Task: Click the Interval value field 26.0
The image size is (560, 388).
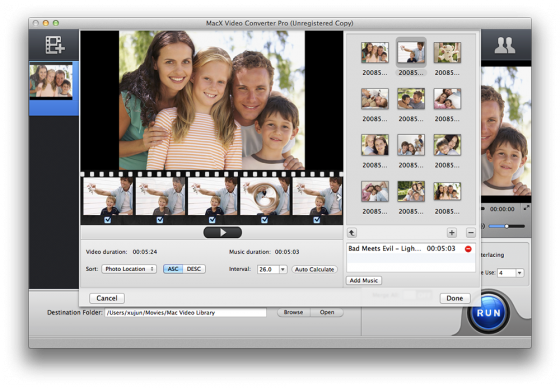Action: click(x=268, y=269)
